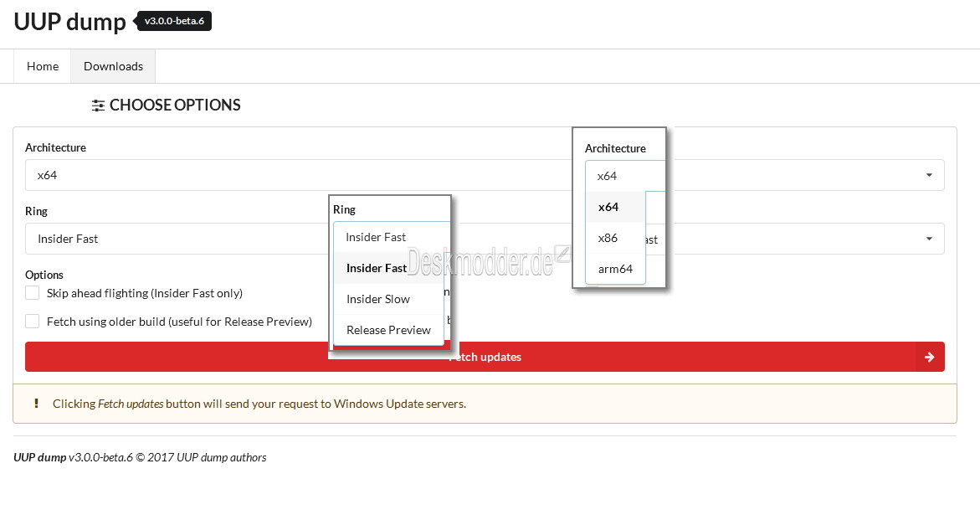The width and height of the screenshot is (980, 520).
Task: Click the x64 field atop the Architecture popup
Action: [625, 176]
